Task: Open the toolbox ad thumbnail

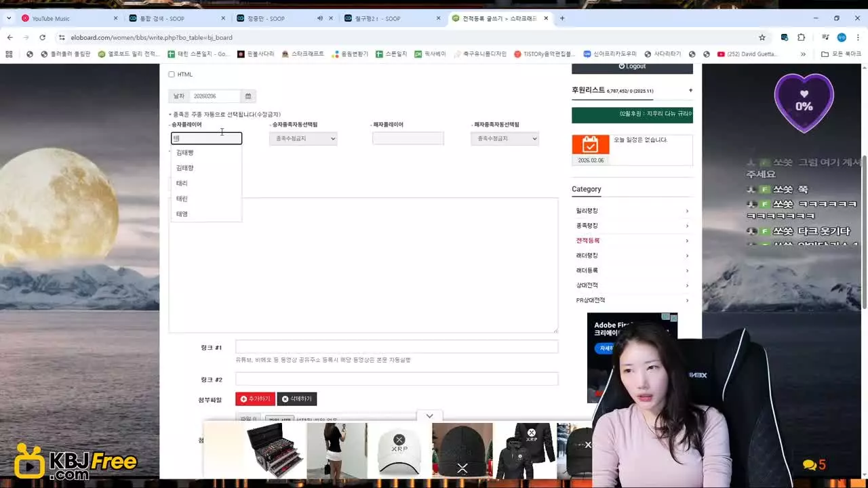Action: coord(275,450)
